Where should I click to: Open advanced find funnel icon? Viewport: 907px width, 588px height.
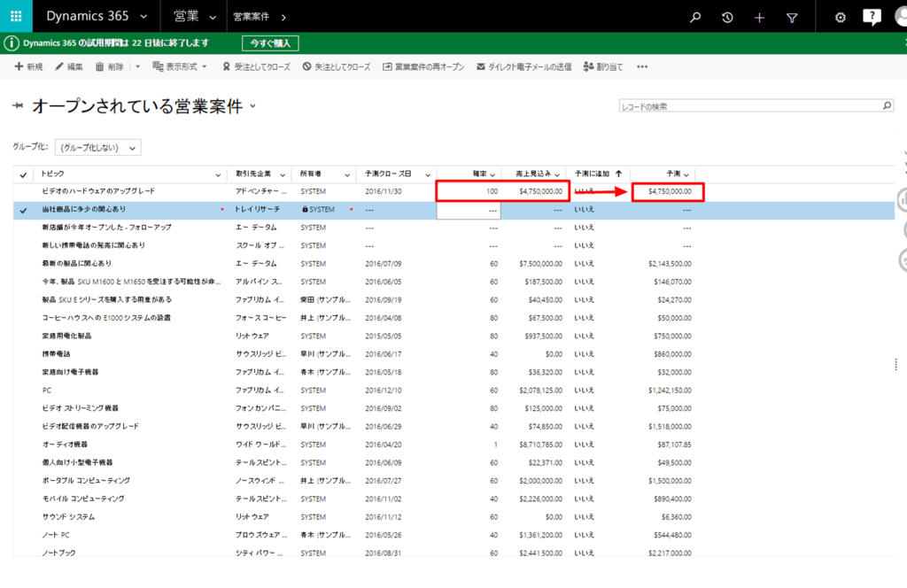(792, 18)
